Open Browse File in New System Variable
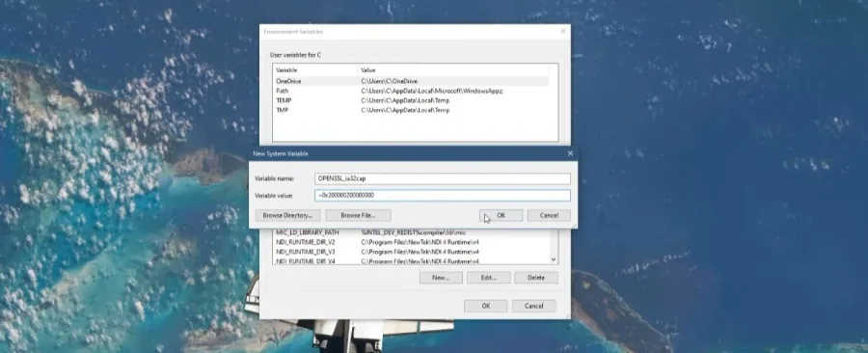The height and width of the screenshot is (353, 868). tap(358, 215)
